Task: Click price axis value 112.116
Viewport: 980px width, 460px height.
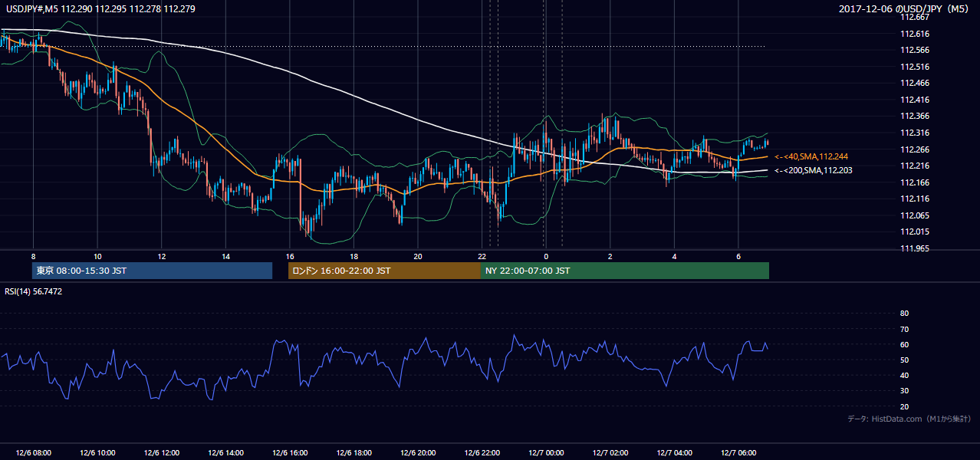Action: click(915, 199)
